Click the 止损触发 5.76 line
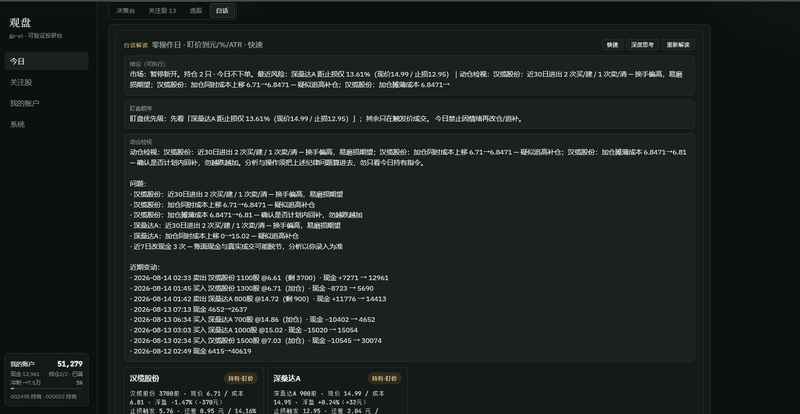 [x=193, y=410]
